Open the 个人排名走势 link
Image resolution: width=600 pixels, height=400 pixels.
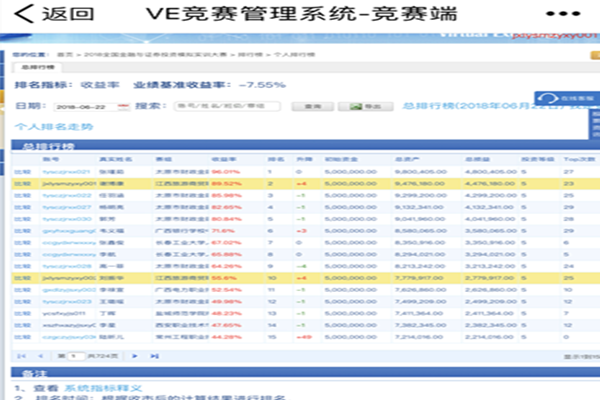54,126
